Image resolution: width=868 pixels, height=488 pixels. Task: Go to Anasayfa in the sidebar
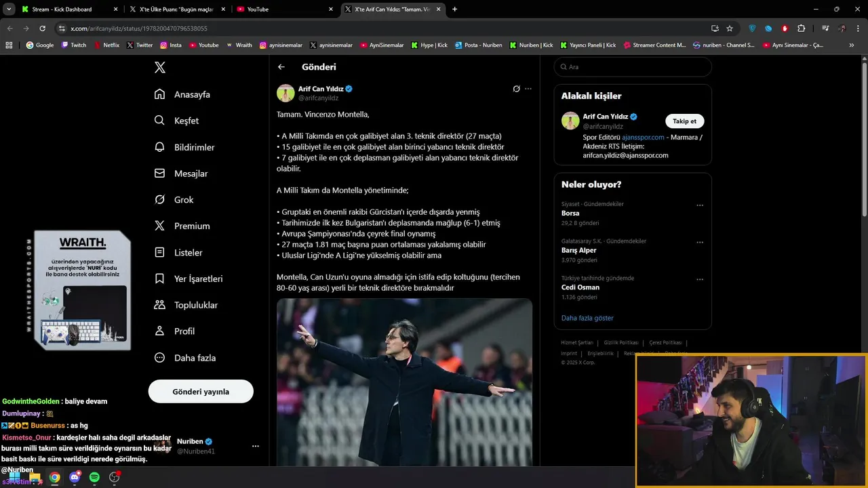coord(182,94)
